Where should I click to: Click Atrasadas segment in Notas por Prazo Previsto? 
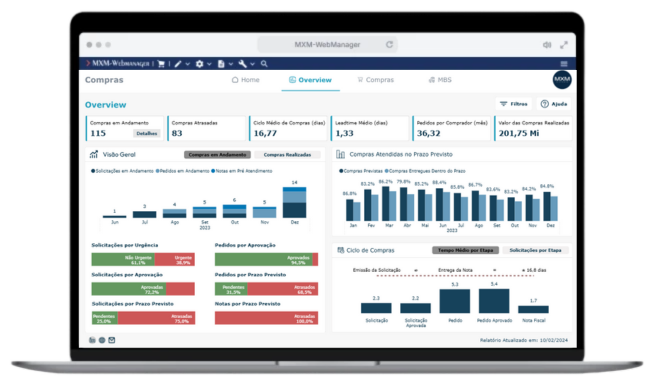click(x=267, y=318)
